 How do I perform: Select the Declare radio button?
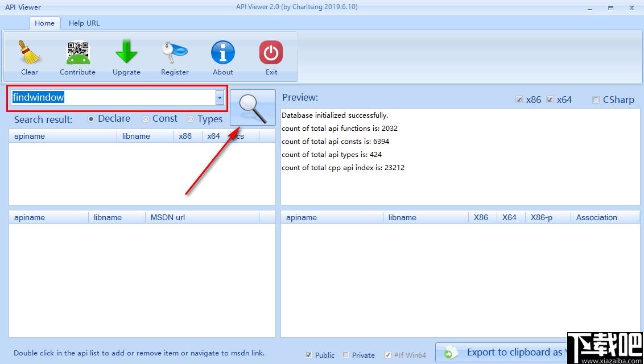pos(91,119)
